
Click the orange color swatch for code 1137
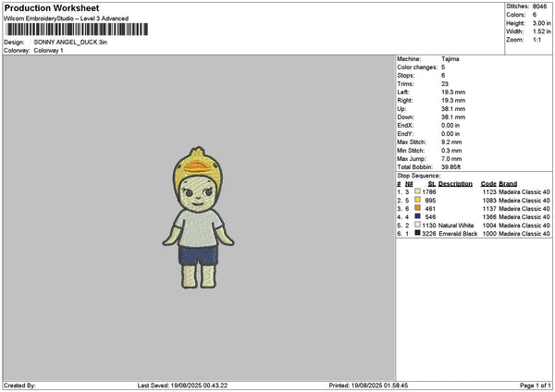(418, 208)
